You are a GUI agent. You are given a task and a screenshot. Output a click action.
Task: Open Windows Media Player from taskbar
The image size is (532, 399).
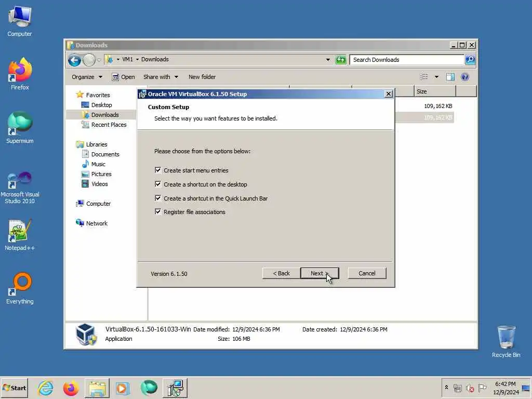pos(123,388)
